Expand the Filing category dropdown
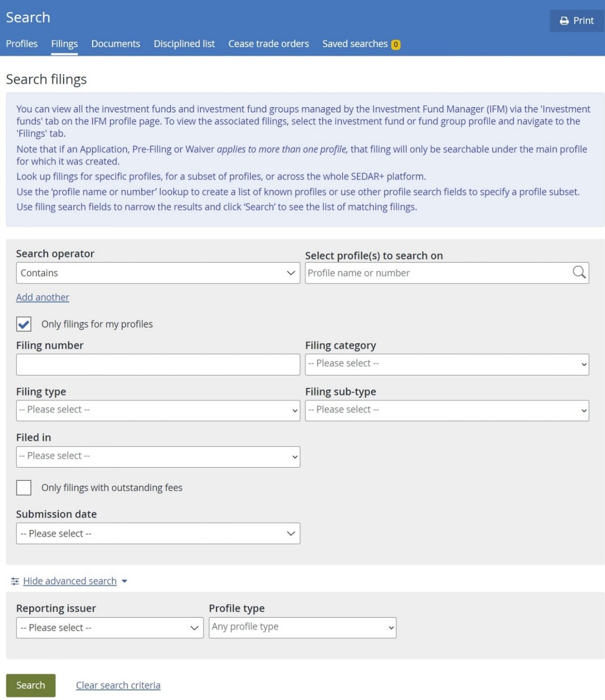This screenshot has width=605, height=700. click(447, 365)
